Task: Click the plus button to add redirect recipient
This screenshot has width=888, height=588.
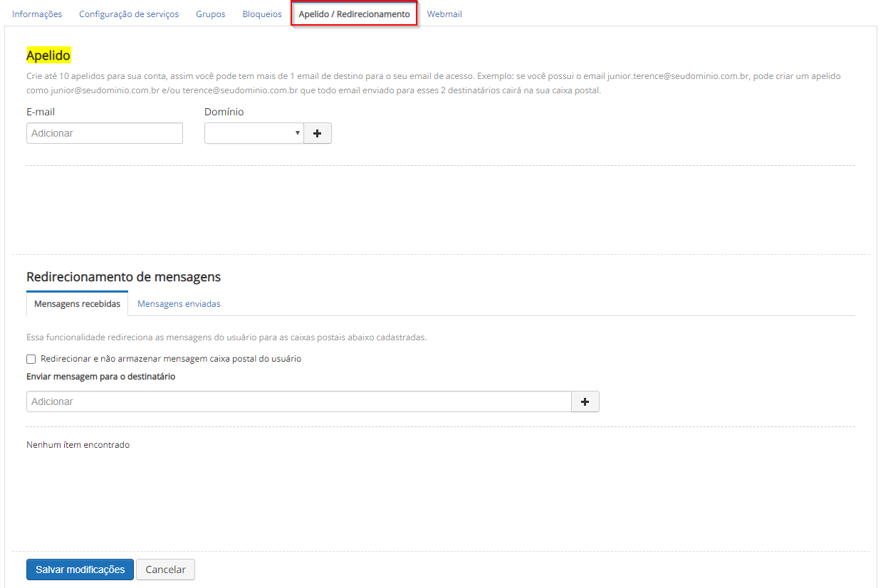Action: [x=585, y=401]
